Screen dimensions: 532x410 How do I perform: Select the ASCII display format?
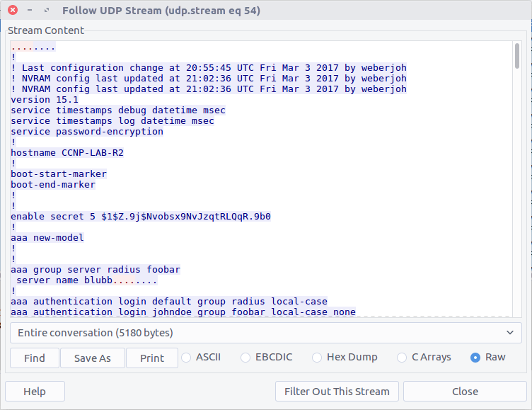187,358
